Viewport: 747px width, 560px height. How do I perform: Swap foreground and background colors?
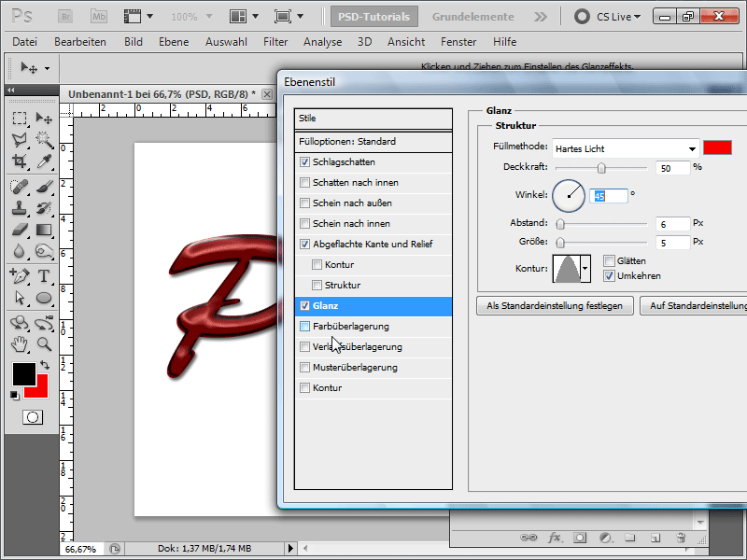tap(45, 365)
